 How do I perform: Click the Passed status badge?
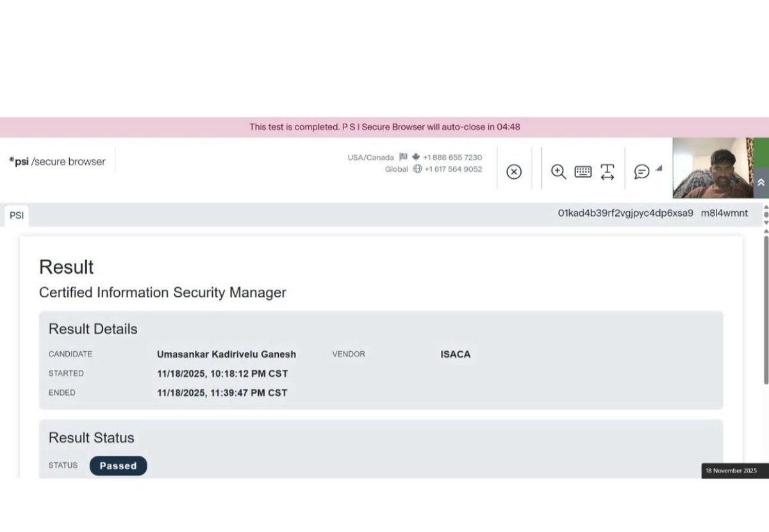pyautogui.click(x=118, y=466)
